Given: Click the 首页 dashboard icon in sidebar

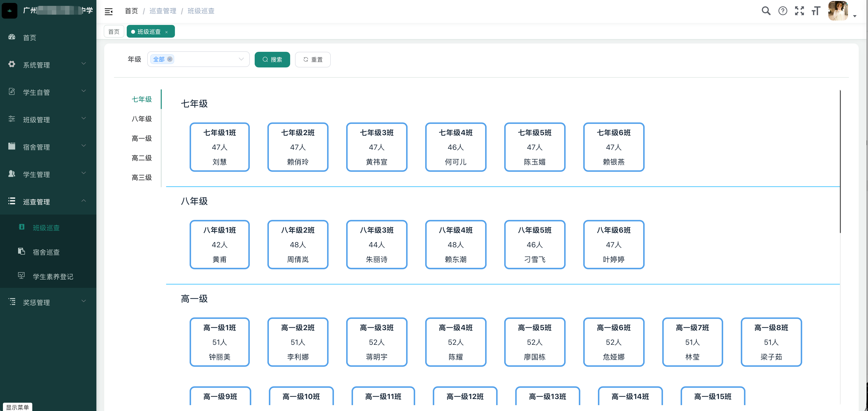Looking at the screenshot, I should (x=12, y=37).
